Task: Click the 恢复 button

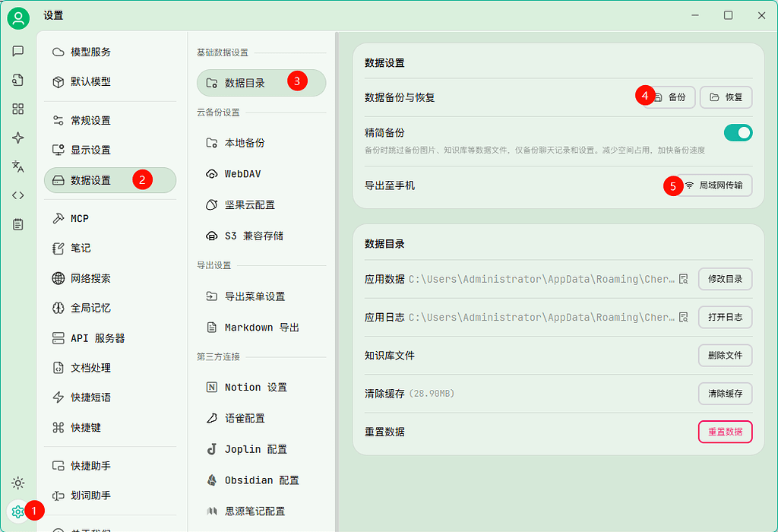Action: click(726, 97)
